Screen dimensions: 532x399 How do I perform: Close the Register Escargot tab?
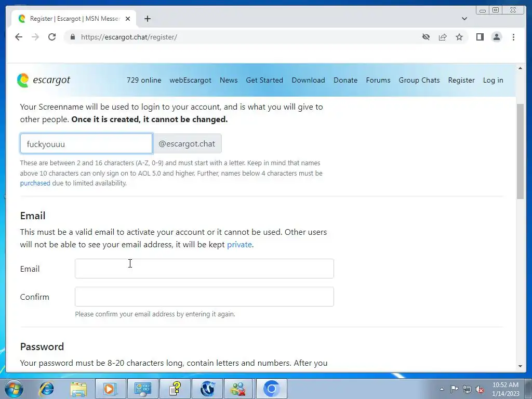click(x=128, y=19)
